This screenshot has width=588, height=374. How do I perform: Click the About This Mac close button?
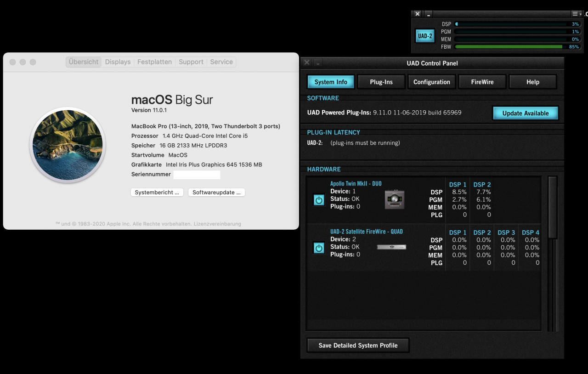coord(12,62)
